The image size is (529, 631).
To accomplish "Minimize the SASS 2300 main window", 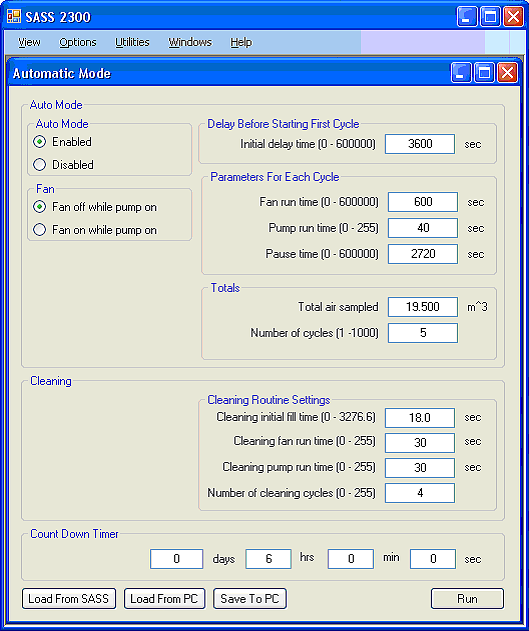I will point(467,17).
